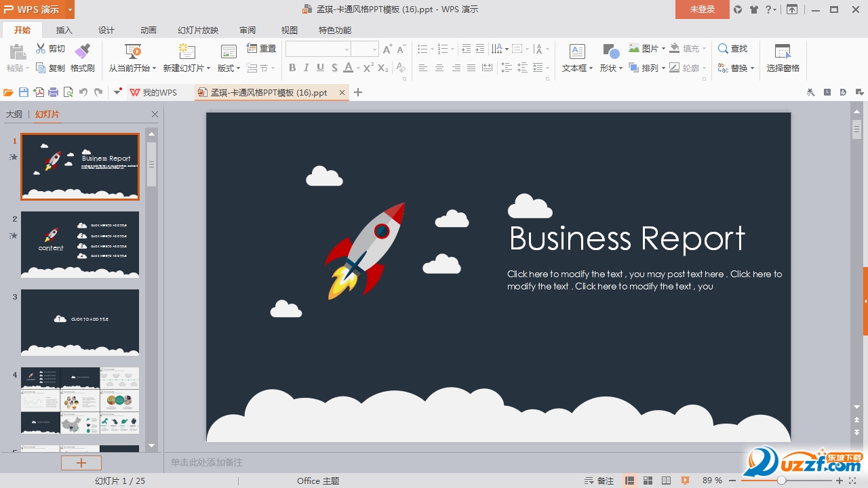Select the Format Painter (格式刷) brush
Image resolution: width=868 pixels, height=488 pixels.
82,52
